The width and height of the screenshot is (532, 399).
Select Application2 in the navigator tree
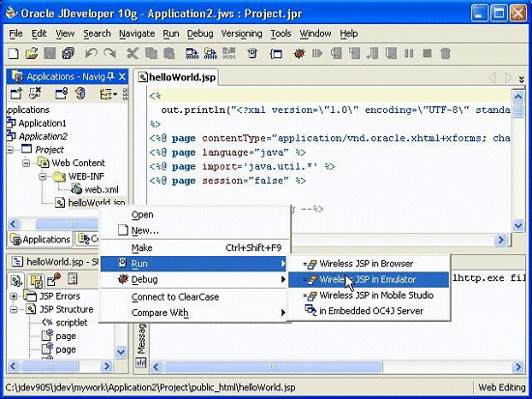point(44,136)
